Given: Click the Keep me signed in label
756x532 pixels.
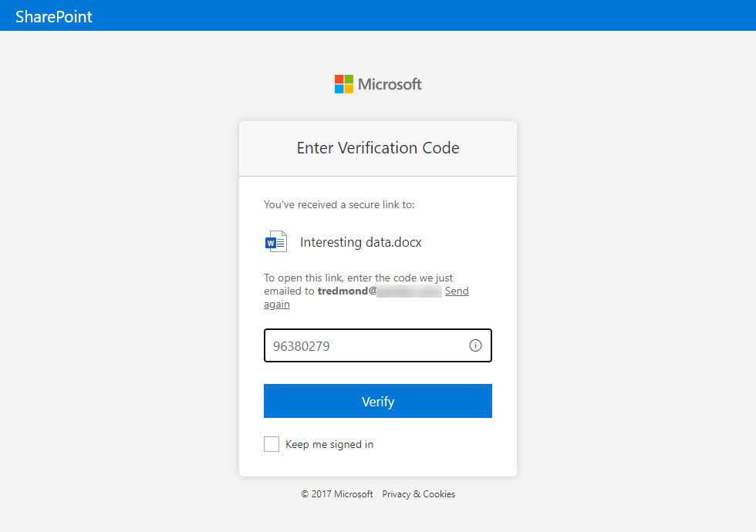Looking at the screenshot, I should 329,444.
